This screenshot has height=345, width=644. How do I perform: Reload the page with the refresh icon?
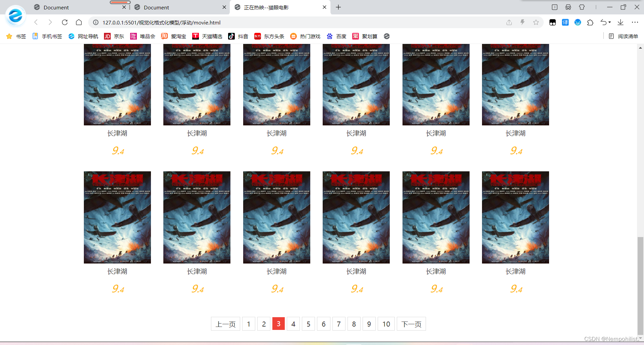coord(65,22)
